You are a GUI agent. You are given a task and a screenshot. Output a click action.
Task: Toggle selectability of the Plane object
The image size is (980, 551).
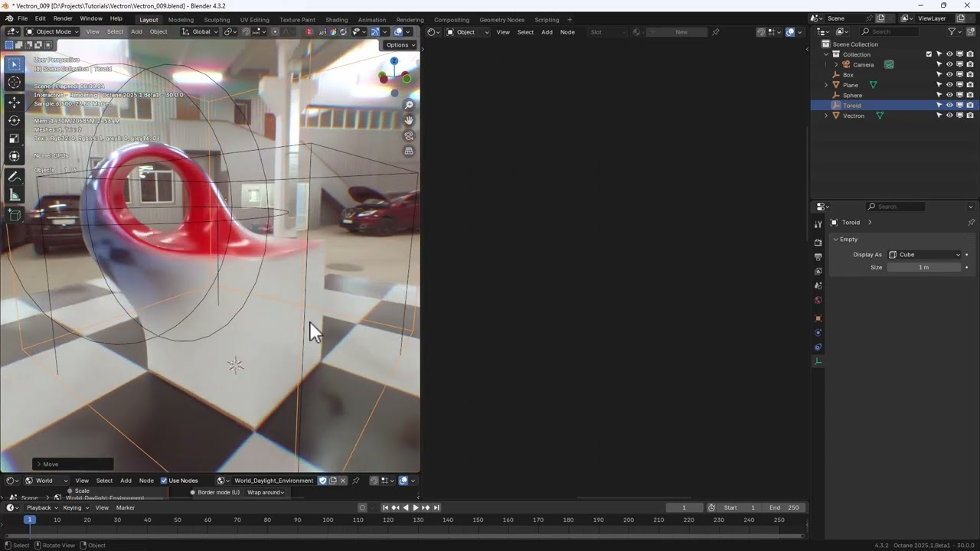(939, 85)
